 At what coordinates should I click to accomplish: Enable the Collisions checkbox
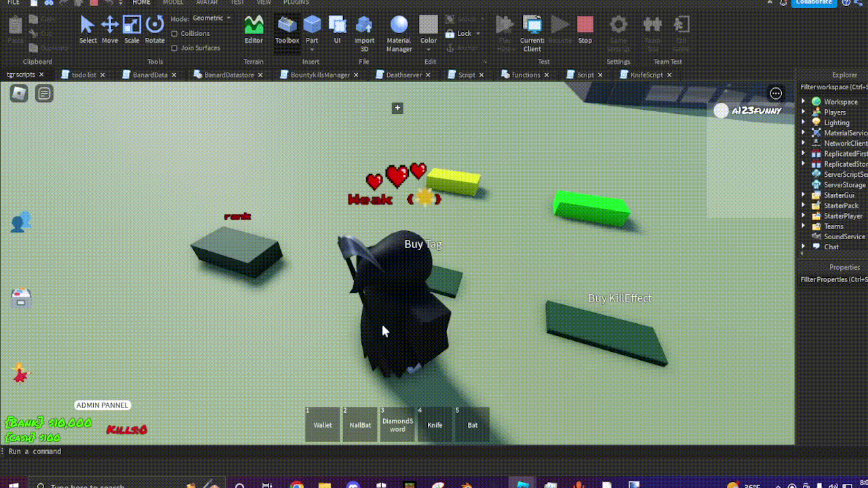coord(174,33)
